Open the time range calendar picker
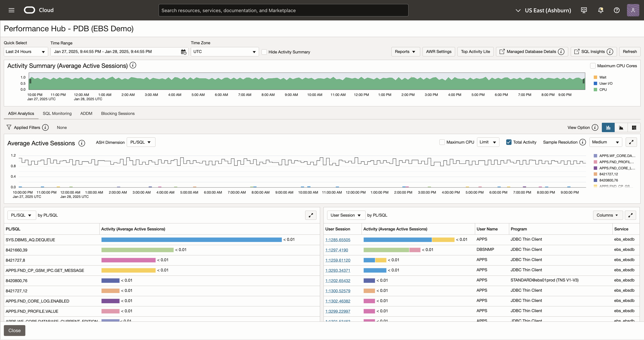The height and width of the screenshot is (340, 644). pyautogui.click(x=184, y=52)
